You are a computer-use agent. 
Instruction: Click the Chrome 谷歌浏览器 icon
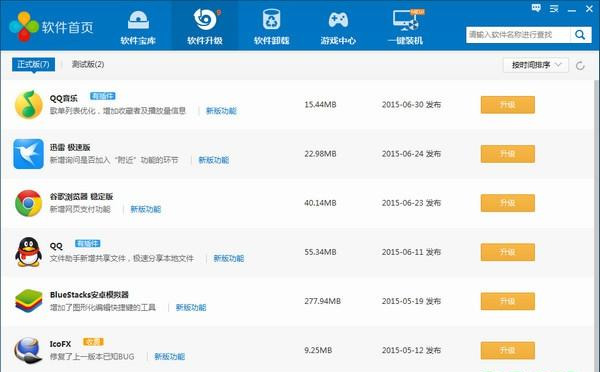click(28, 203)
